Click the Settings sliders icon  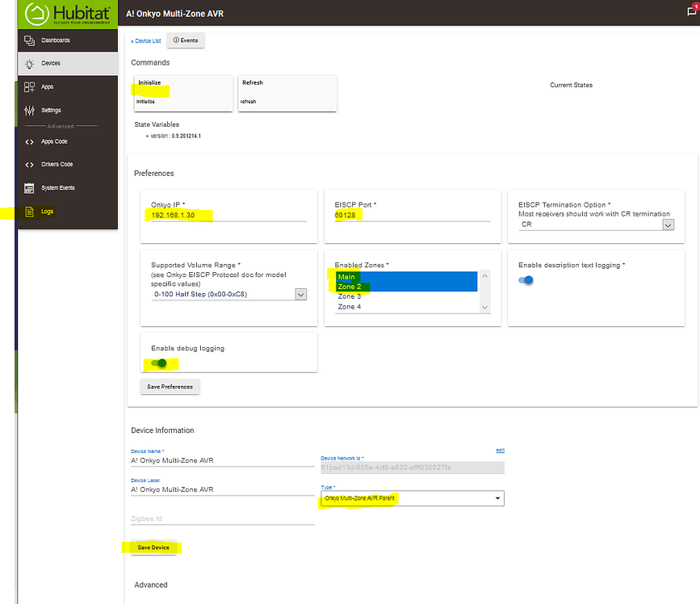tap(30, 111)
